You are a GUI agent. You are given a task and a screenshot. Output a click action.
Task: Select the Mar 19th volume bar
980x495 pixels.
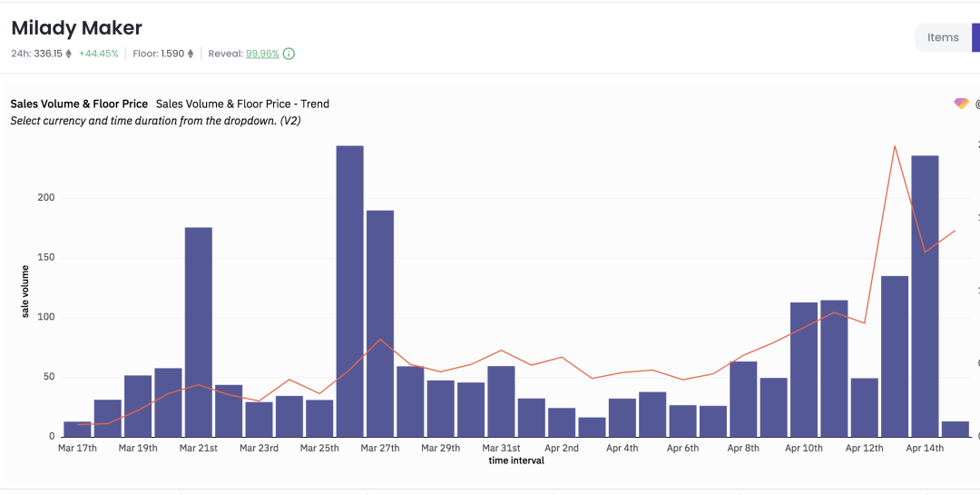pos(138,406)
